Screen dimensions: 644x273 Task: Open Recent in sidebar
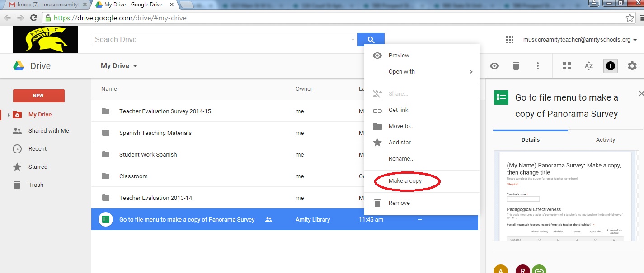tap(38, 149)
